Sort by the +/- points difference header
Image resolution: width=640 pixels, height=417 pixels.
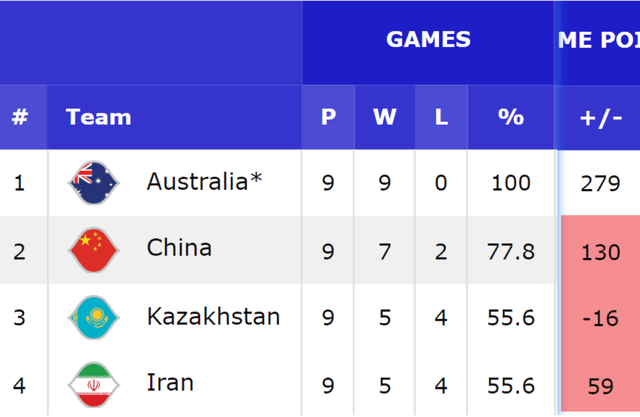(600, 118)
